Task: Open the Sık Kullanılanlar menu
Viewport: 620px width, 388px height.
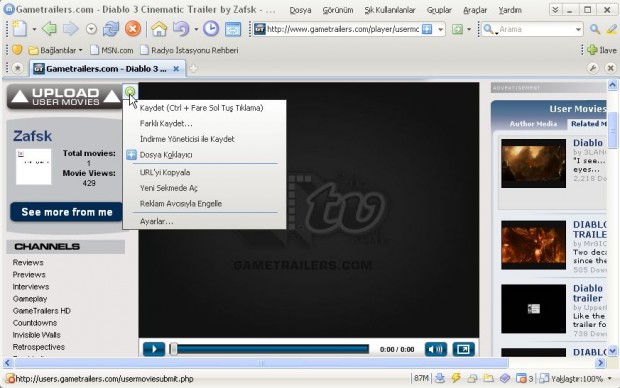Action: tap(390, 10)
